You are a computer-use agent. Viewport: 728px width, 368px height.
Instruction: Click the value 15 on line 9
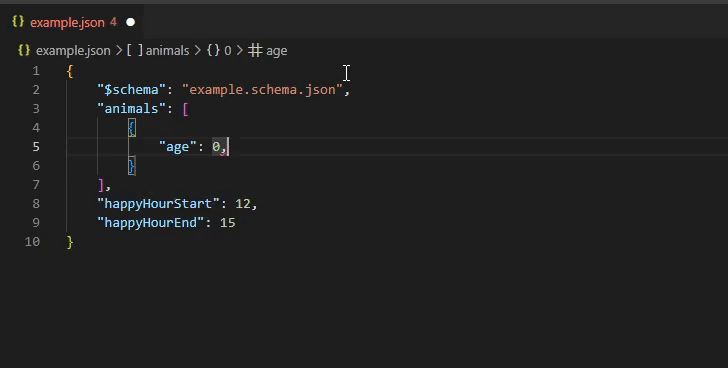pos(228,223)
